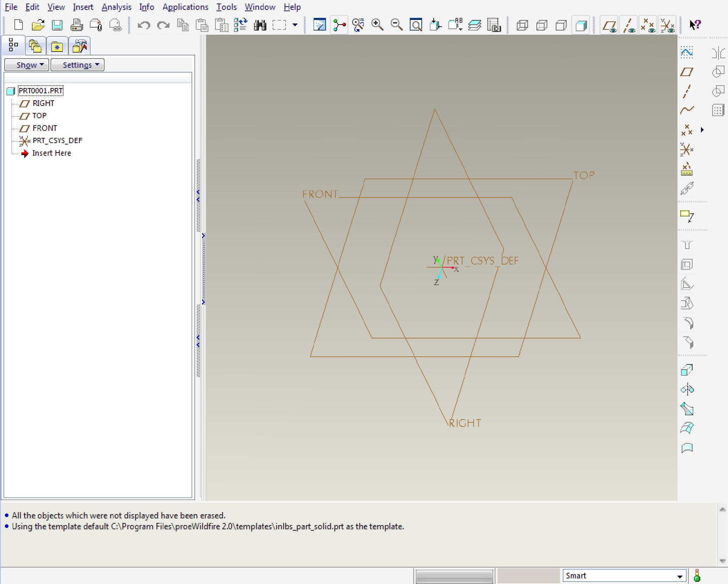The image size is (728, 584).
Task: Click the message area scroll up arrow
Action: [722, 510]
